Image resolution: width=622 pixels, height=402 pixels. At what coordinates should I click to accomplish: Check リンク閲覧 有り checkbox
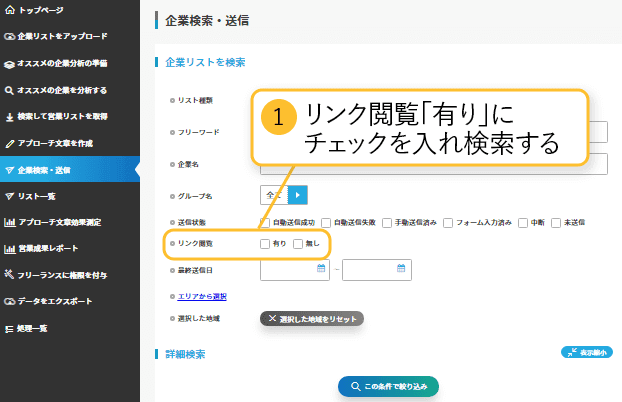(x=265, y=244)
